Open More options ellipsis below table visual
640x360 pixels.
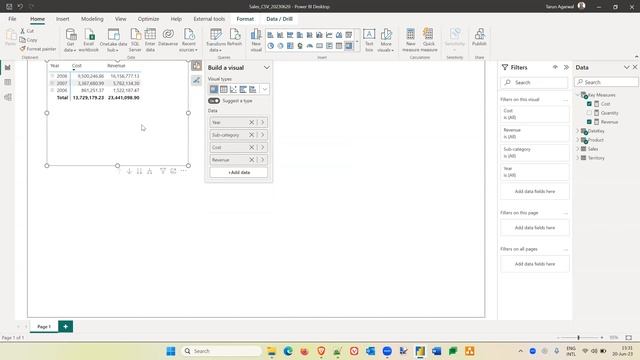(183, 171)
